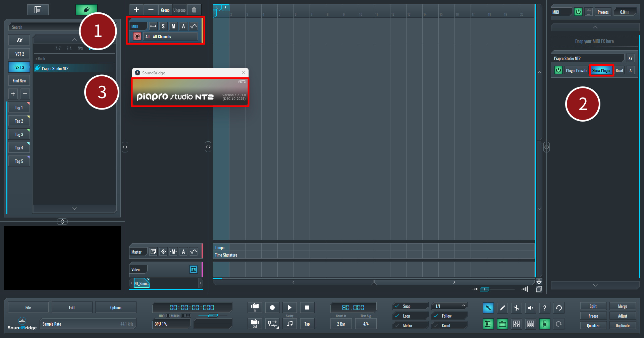Click the Quantize button
This screenshot has width=644, height=338.
pos(593,326)
